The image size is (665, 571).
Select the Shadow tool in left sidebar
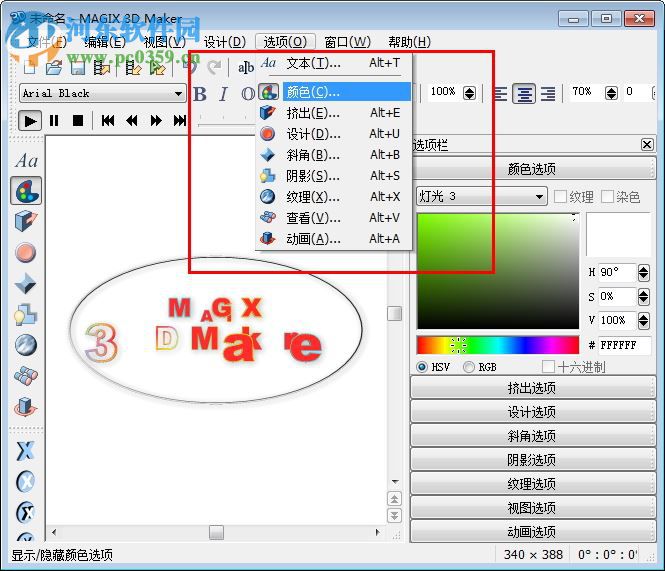tap(25, 314)
